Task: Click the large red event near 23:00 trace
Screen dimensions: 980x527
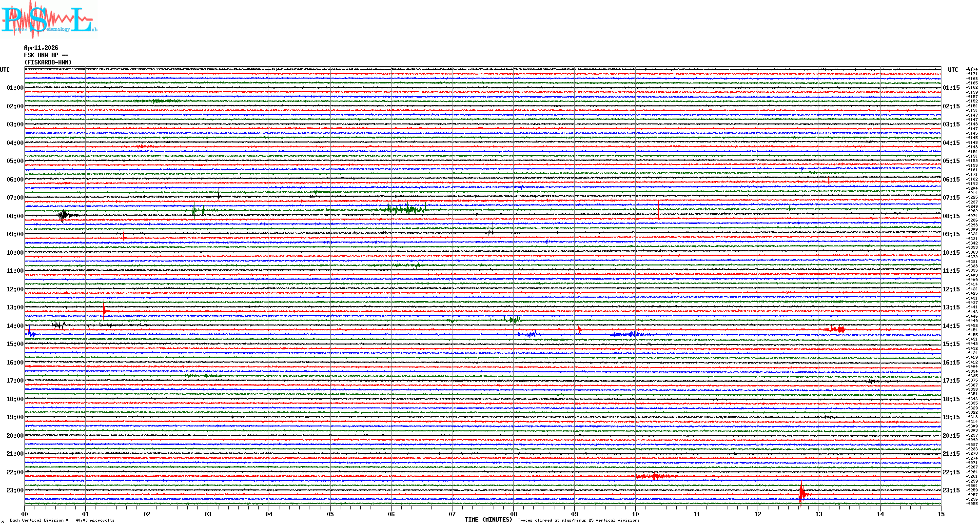Action: (802, 494)
